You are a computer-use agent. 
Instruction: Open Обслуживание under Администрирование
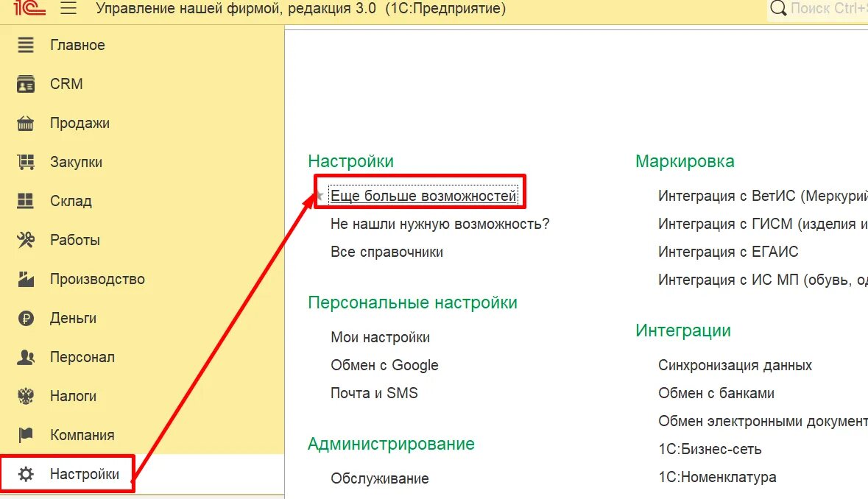[380, 478]
